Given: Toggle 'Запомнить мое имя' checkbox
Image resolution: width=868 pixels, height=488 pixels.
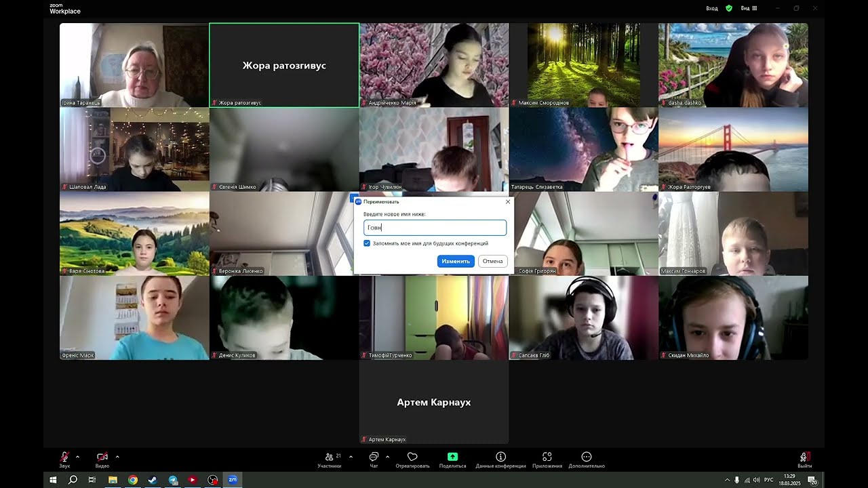Looking at the screenshot, I should [367, 243].
